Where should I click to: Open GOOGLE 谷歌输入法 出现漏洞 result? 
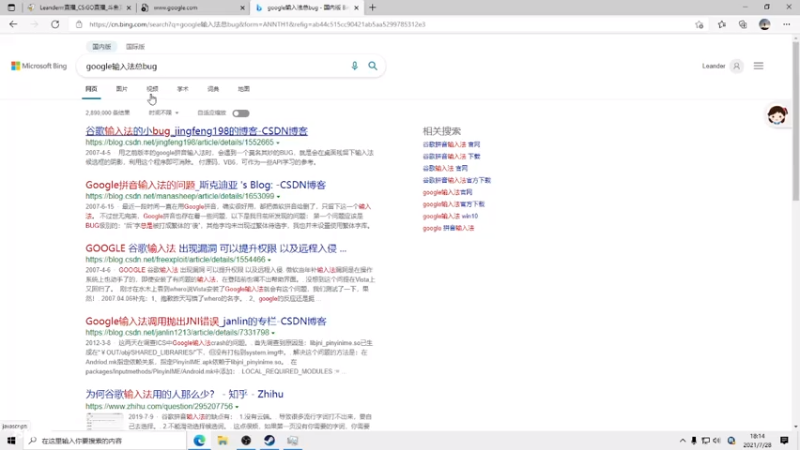(216, 248)
